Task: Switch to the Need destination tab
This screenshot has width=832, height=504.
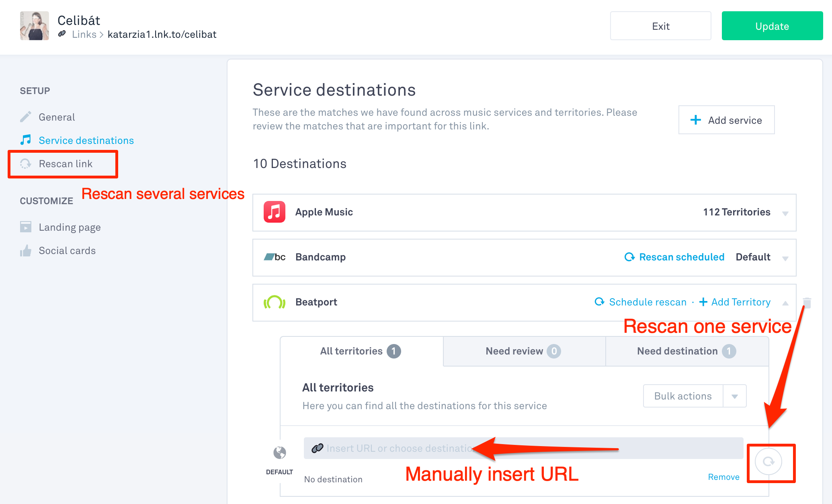Action: tap(686, 351)
